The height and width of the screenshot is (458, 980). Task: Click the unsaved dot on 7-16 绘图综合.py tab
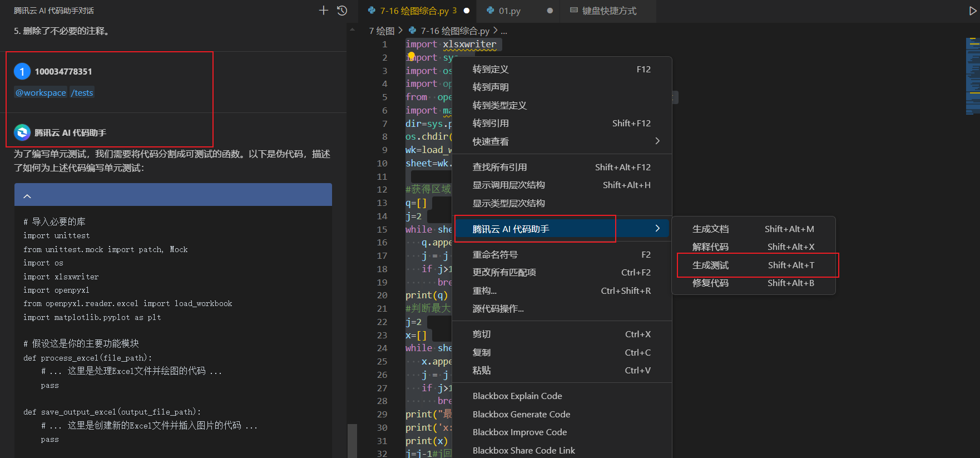[x=467, y=11]
